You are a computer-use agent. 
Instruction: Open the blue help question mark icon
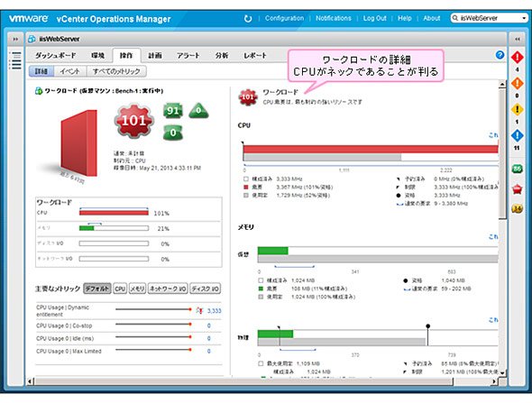pos(500,55)
